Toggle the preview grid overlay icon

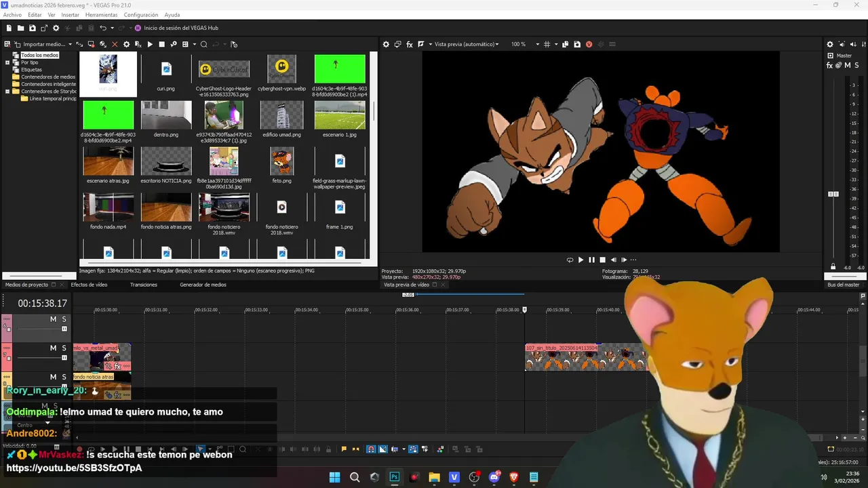547,44
